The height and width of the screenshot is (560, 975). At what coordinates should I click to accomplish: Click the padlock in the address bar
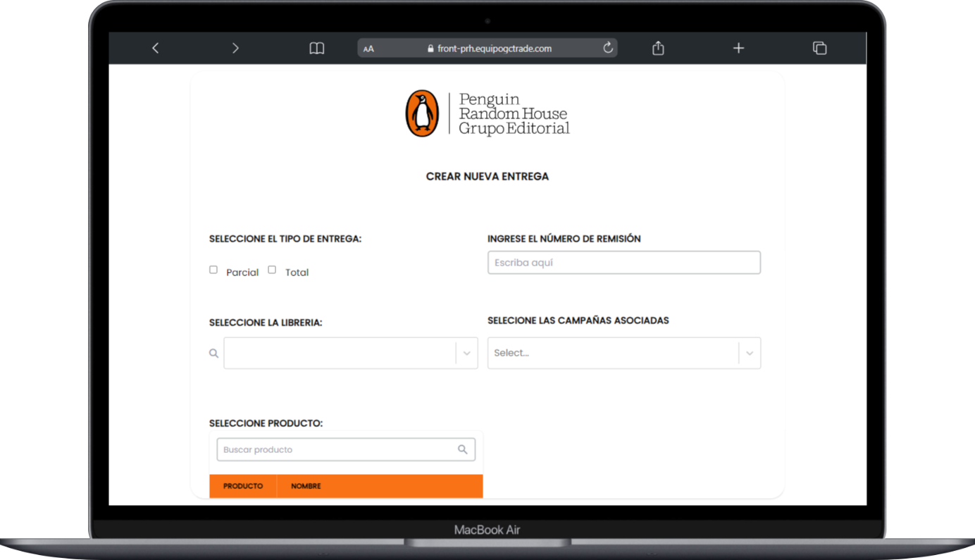coord(430,48)
